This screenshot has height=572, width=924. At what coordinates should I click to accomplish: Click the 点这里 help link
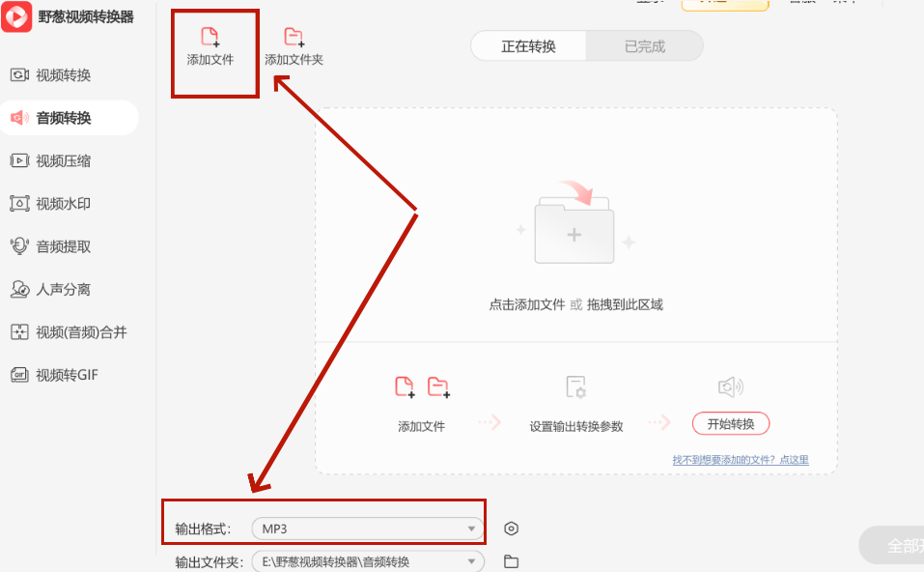click(x=794, y=461)
